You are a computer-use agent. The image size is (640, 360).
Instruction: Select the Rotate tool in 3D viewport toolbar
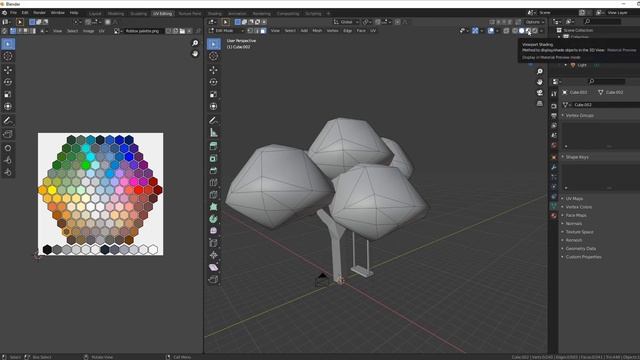[213, 82]
